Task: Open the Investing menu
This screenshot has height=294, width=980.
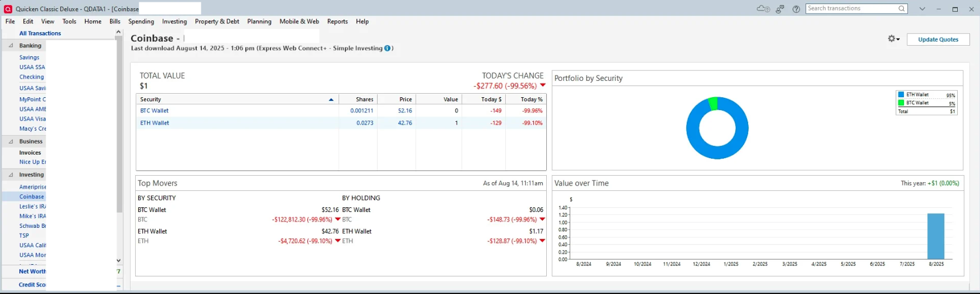Action: 174,21
